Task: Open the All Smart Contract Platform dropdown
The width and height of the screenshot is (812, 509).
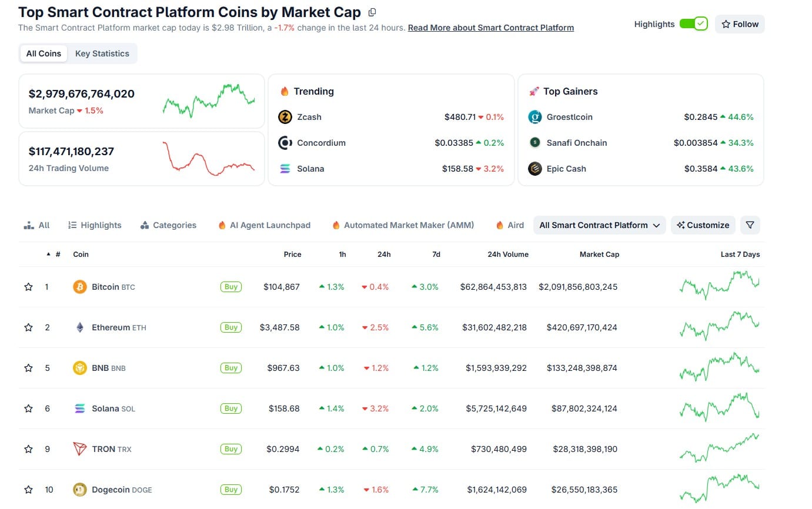Action: click(x=599, y=225)
